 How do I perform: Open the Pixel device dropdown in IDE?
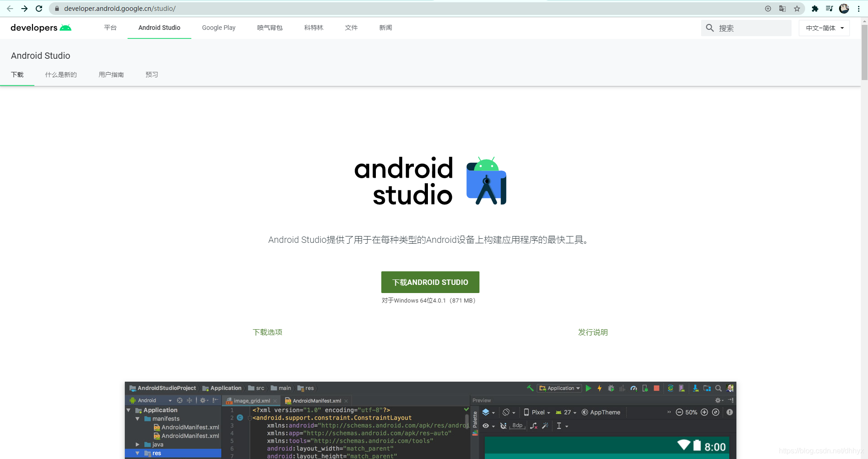(x=537, y=412)
